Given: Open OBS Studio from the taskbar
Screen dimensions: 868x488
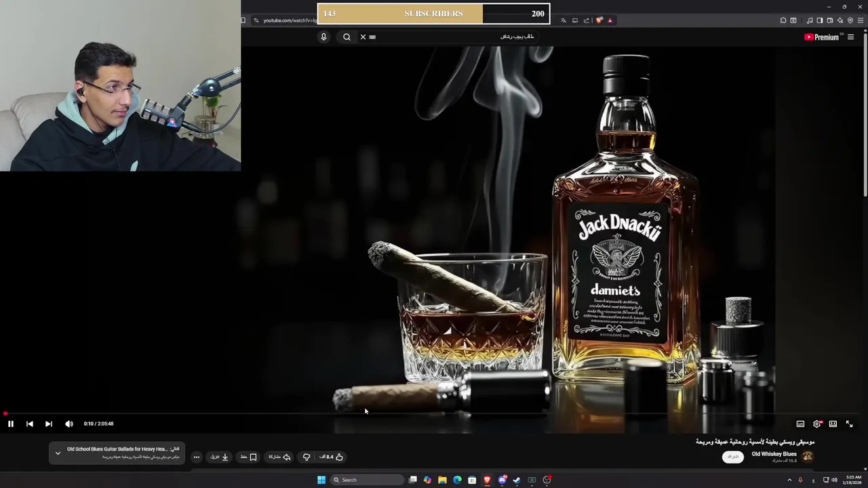Looking at the screenshot, I should tap(547, 480).
